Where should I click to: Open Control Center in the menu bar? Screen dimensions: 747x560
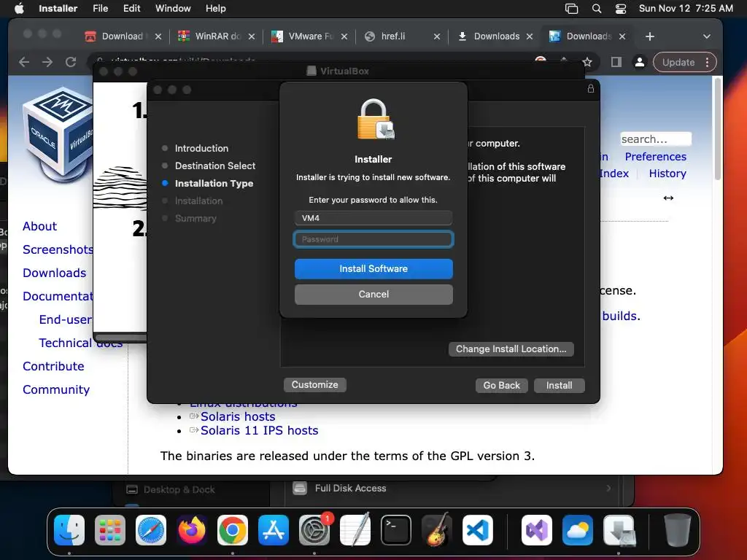621,9
